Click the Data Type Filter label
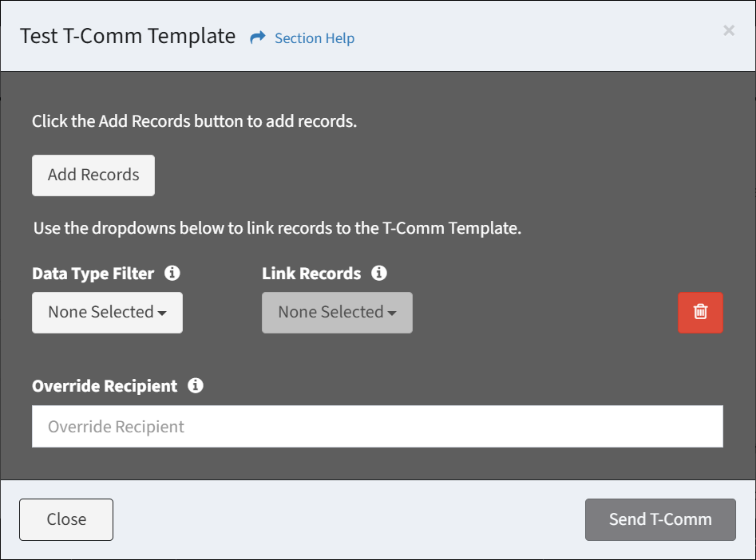This screenshot has height=560, width=756. click(93, 274)
